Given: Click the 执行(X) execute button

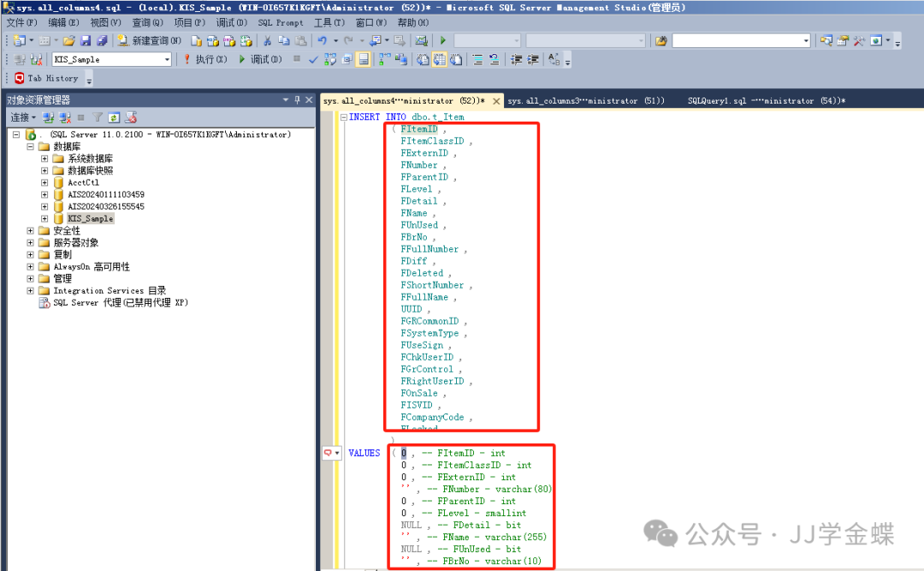Looking at the screenshot, I should click(x=205, y=60).
